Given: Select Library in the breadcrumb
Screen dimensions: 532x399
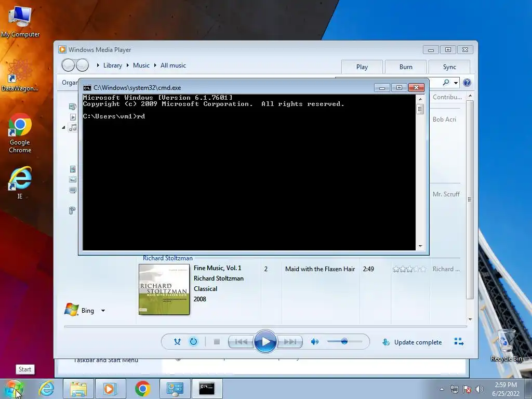Looking at the screenshot, I should point(113,65).
